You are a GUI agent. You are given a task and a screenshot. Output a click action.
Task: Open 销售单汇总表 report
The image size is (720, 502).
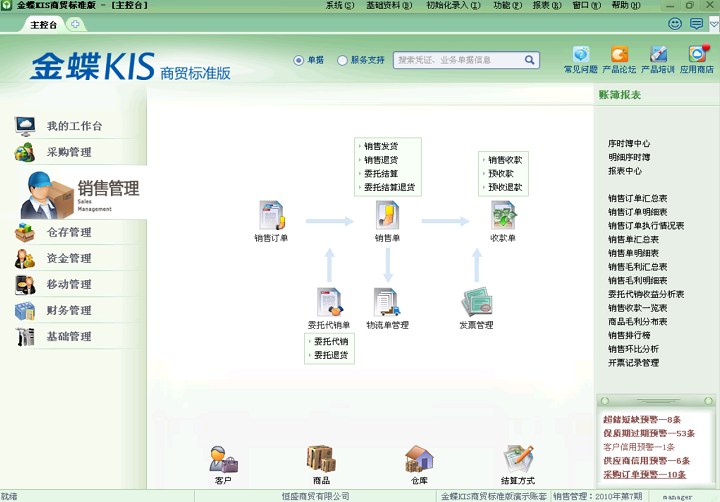[634, 239]
